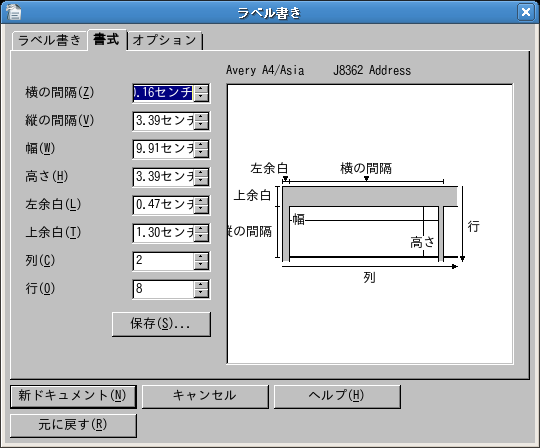Click the window menu icon in title bar
Image resolution: width=540 pixels, height=448 pixels.
pos(14,12)
